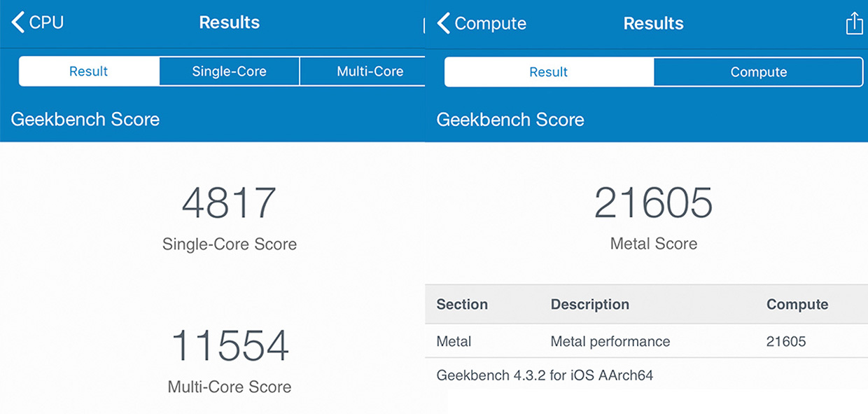868x414 pixels.
Task: Click the Metal Score label
Action: tap(654, 244)
